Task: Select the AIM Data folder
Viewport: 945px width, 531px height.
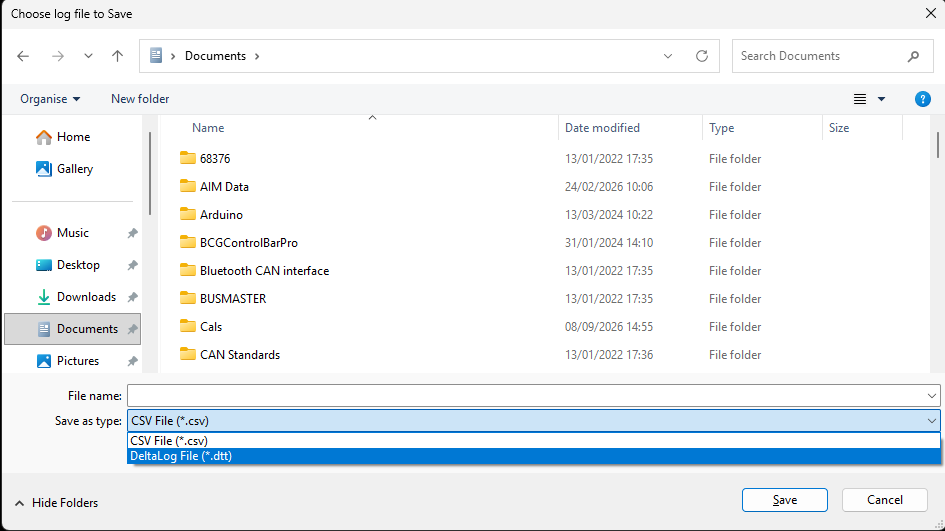Action: click(x=224, y=187)
